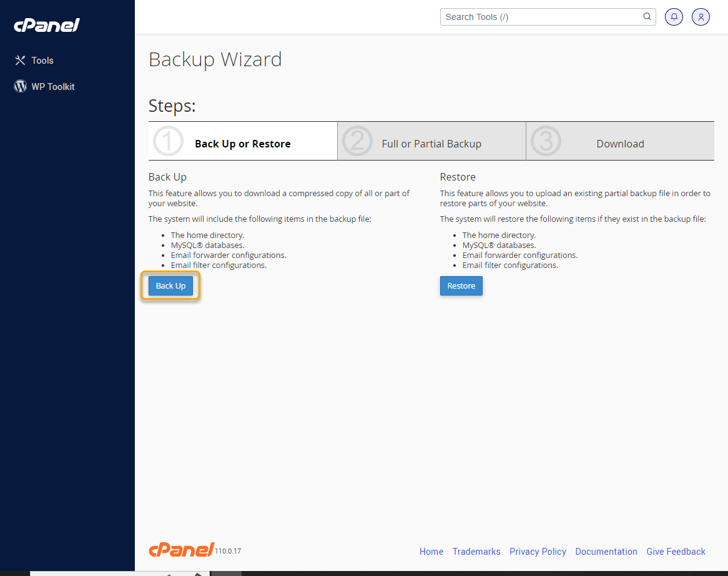The width and height of the screenshot is (728, 576).
Task: Click 'Email forwarder configurations.' under Restore
Action: (520, 255)
